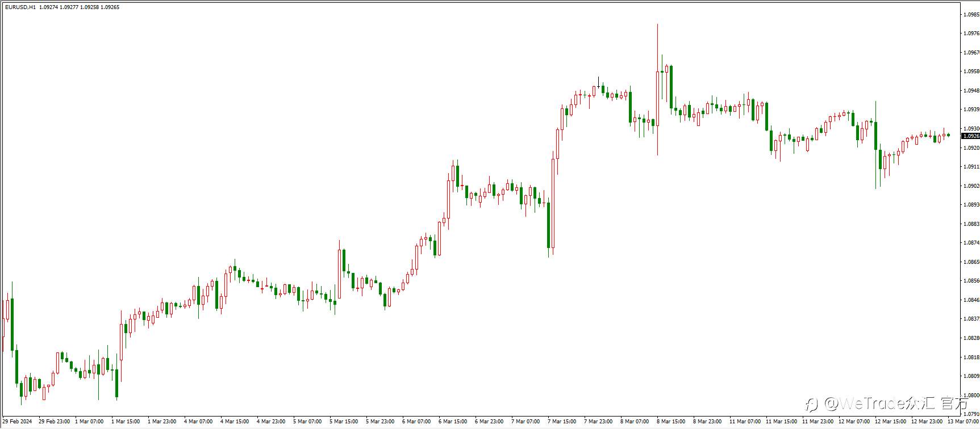Select the 8 Mar 07:00 time label
Image resolution: width=980 pixels, height=429 pixels.
point(635,422)
